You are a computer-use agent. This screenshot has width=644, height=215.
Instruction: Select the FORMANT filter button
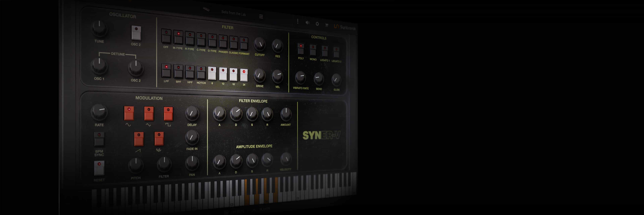[244, 44]
